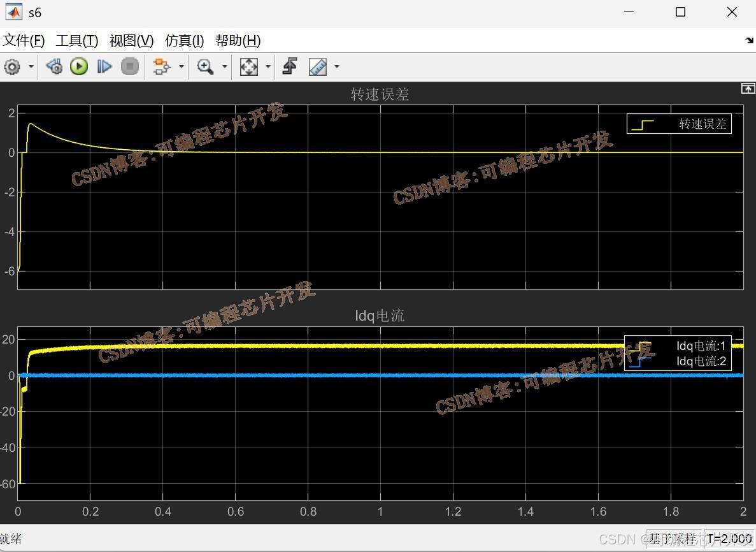
Task: Click the scale axes limits icon
Action: point(249,66)
